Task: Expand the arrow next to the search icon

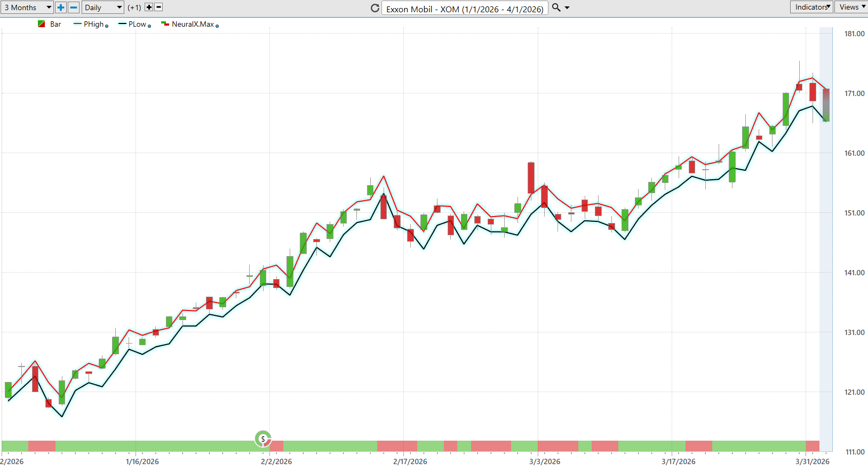Action: pos(567,8)
